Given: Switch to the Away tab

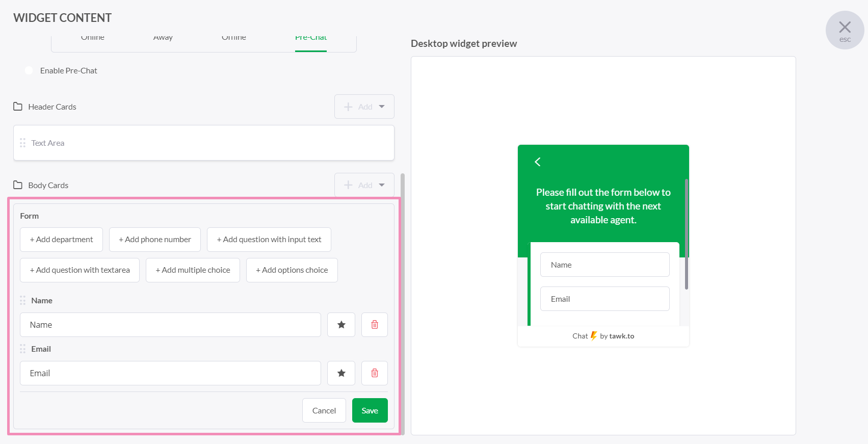Looking at the screenshot, I should tap(163, 38).
